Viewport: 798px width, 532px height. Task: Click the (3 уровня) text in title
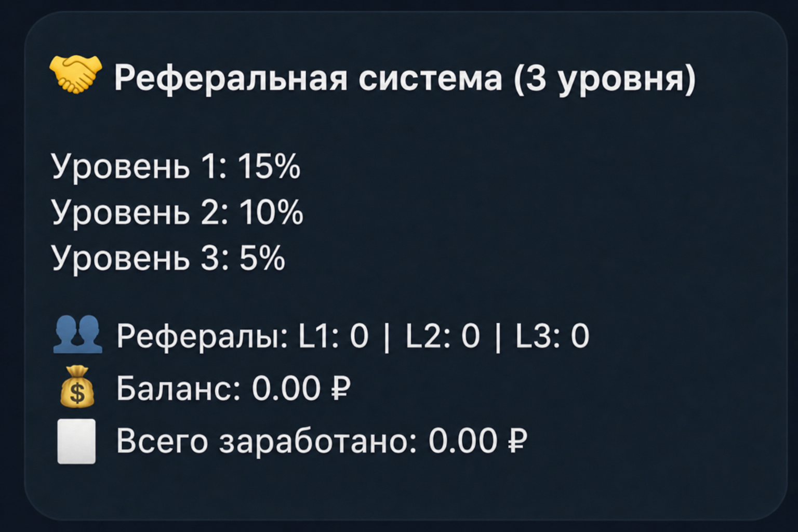pyautogui.click(x=604, y=79)
